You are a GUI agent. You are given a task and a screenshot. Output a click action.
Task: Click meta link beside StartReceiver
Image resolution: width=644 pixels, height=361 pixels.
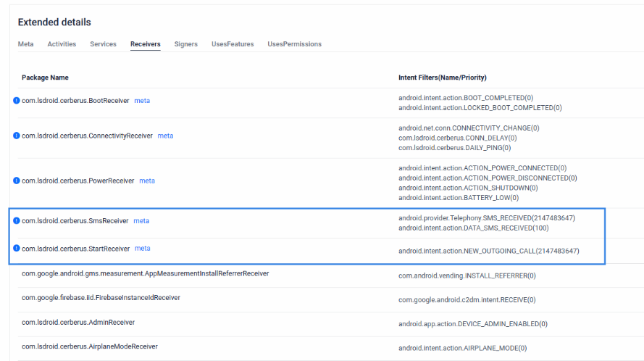coord(143,249)
